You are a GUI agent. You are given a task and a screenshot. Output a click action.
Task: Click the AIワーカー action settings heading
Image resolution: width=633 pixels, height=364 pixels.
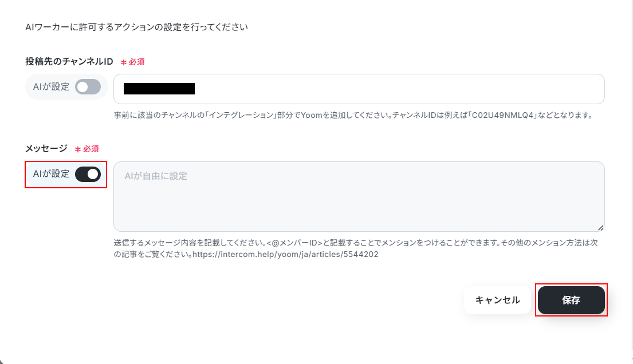[136, 27]
